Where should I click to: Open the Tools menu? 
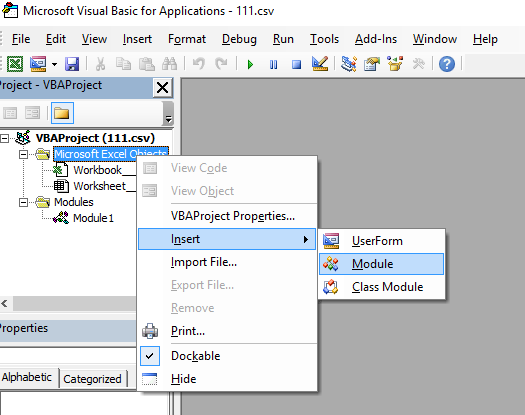click(x=324, y=39)
